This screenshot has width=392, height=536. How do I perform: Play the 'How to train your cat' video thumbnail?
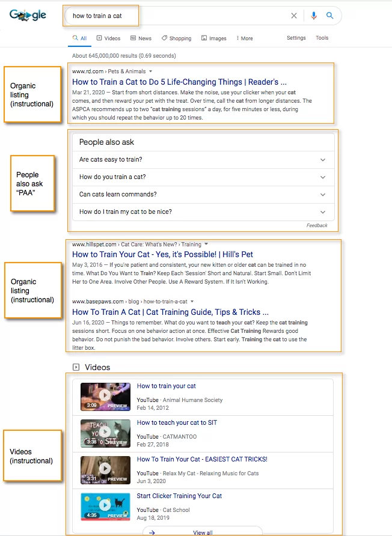(105, 396)
